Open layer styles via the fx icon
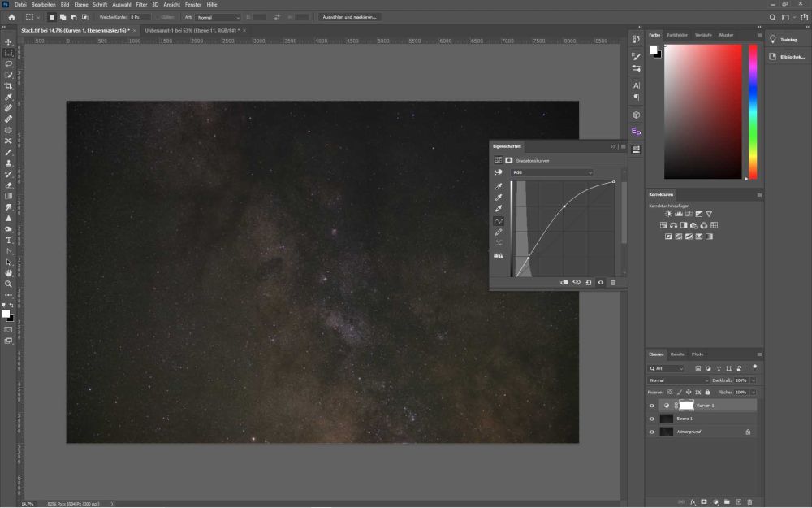The image size is (812, 508). pos(693,501)
